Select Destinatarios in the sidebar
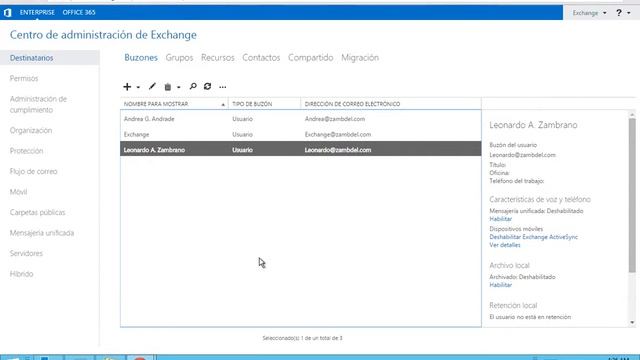 49,58
